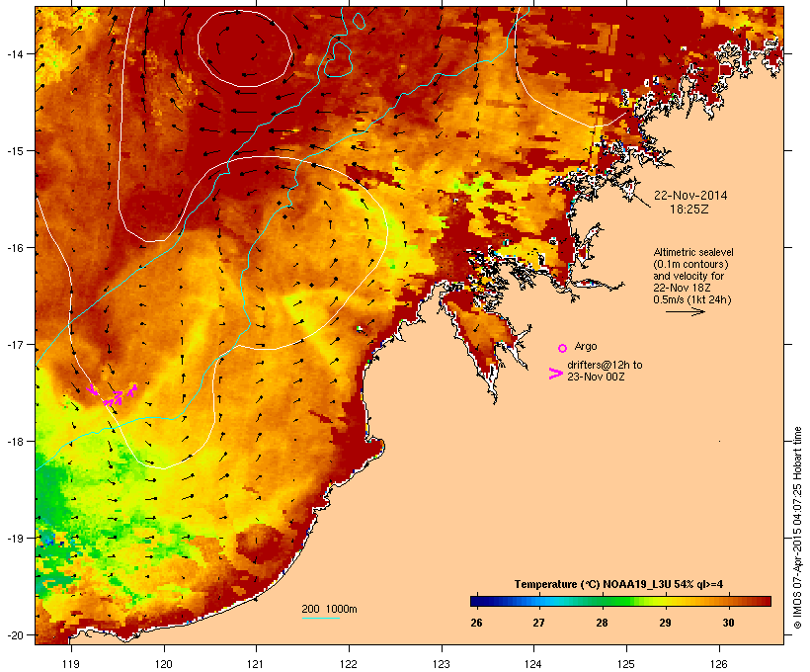
Task: Click the '22-Nov 18Z' legend line
Action: coord(682,288)
